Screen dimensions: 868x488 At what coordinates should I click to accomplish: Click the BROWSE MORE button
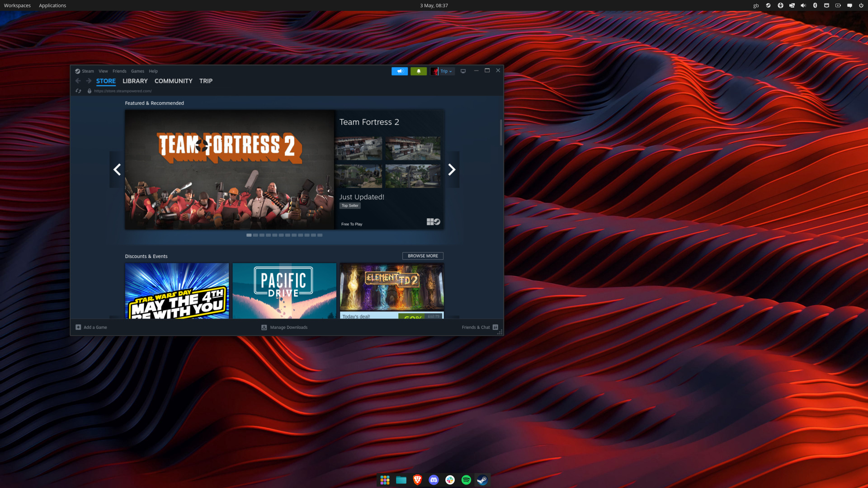pos(423,256)
